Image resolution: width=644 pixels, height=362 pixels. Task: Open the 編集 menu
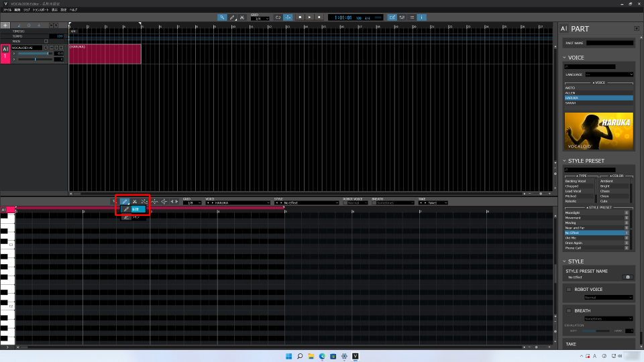pyautogui.click(x=17, y=10)
